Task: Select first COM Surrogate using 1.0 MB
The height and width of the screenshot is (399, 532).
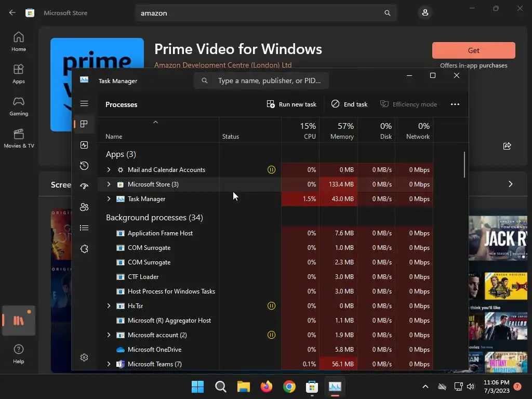Action: 265,248
